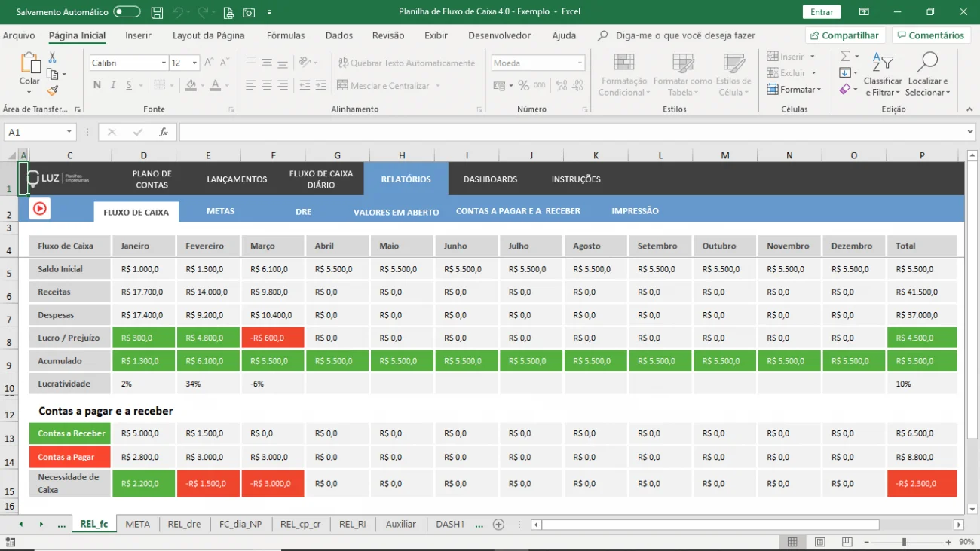Viewport: 980px width, 551px height.
Task: Switch to the META sheet tab
Action: click(138, 524)
